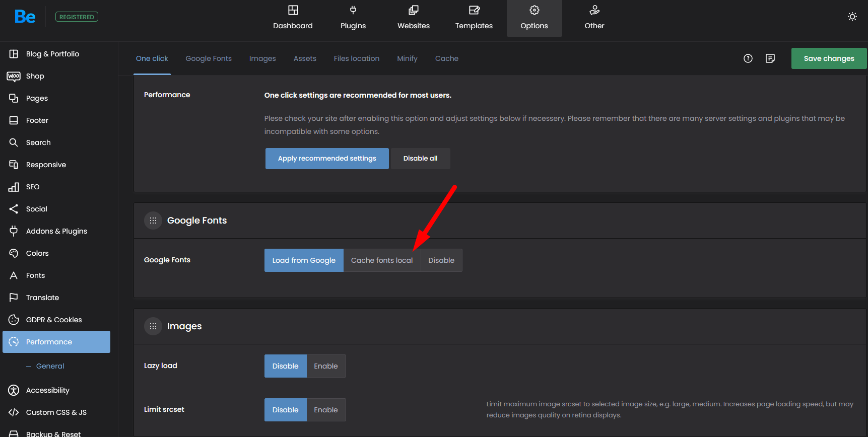Open the Dashboard grid icon

click(x=293, y=10)
